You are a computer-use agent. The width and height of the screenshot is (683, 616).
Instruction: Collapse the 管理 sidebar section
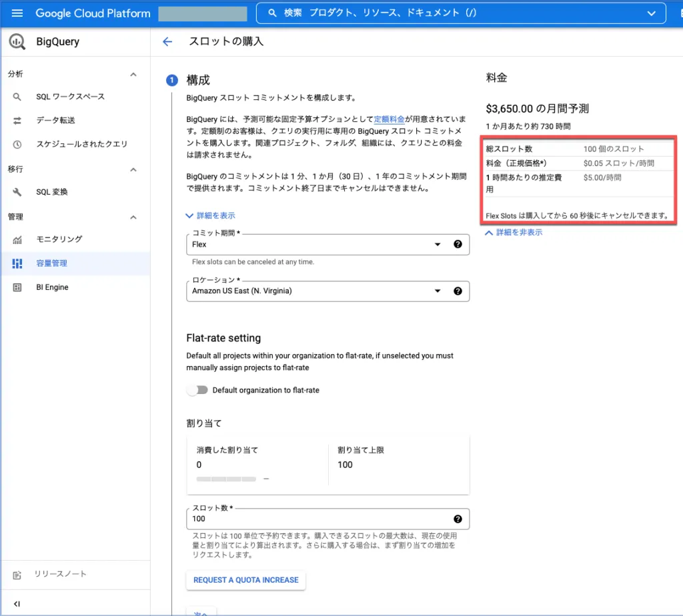pyautogui.click(x=133, y=217)
